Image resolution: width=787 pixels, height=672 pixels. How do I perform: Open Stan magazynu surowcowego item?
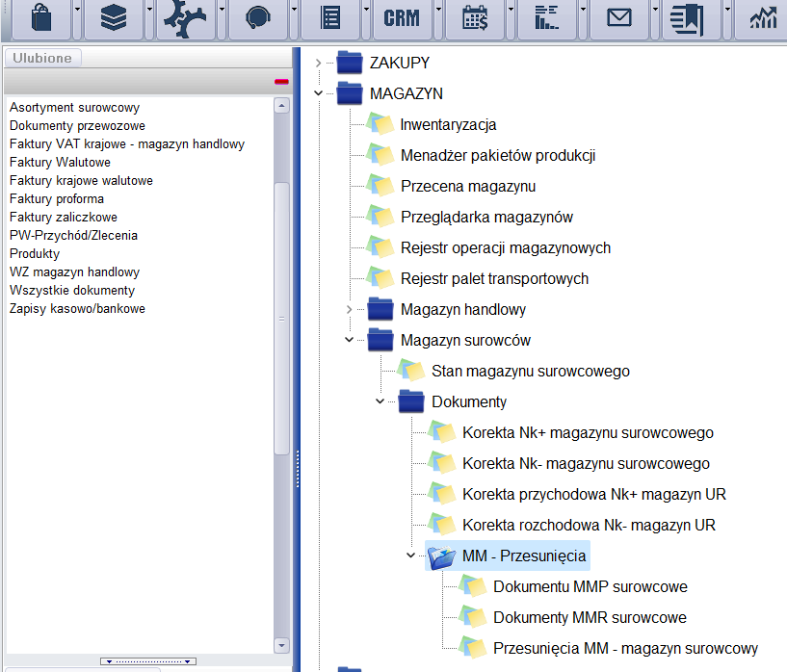point(530,372)
